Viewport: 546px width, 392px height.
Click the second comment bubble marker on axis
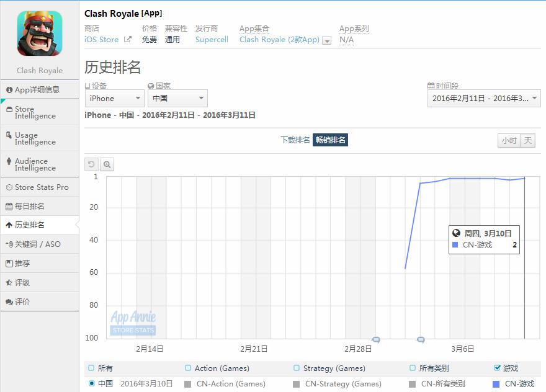point(421,339)
